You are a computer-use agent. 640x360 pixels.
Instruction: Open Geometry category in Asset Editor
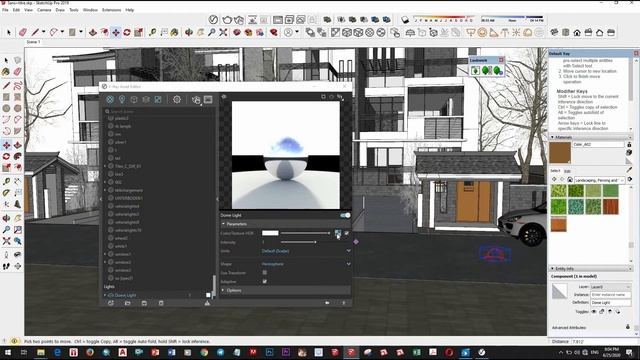point(133,99)
